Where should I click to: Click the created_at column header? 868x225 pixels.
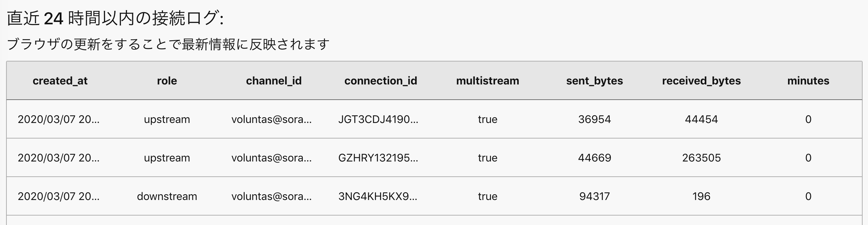point(60,81)
